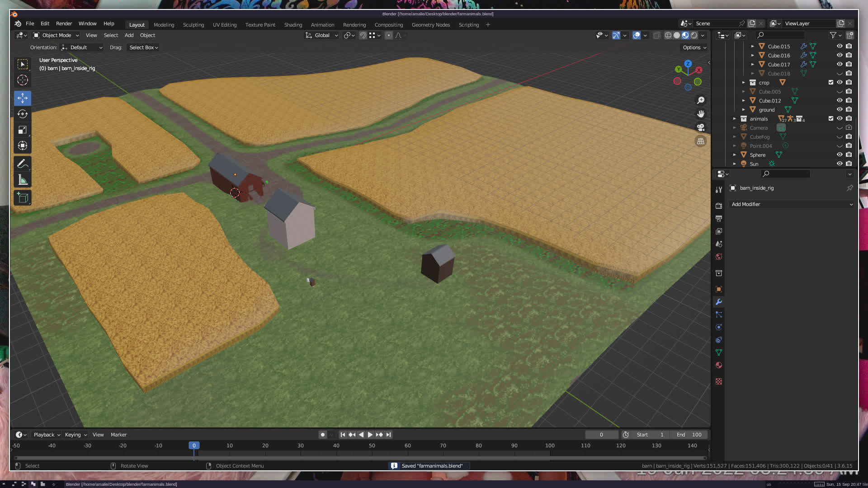Switch to the Shading workspace tab
This screenshot has width=868, height=488.
293,25
